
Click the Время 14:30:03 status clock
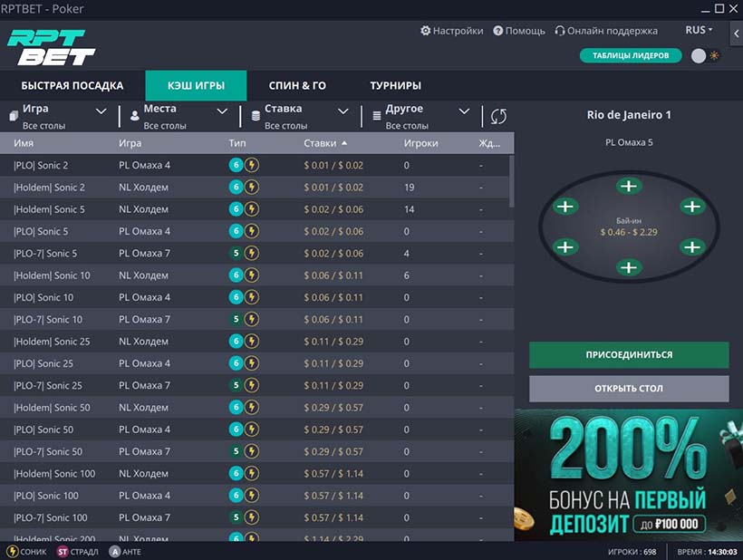(x=707, y=552)
